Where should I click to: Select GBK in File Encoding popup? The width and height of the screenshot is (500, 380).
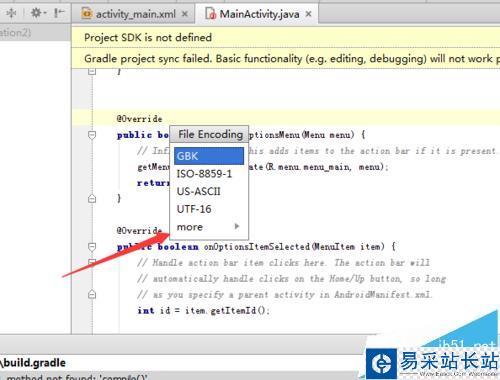[x=209, y=156]
